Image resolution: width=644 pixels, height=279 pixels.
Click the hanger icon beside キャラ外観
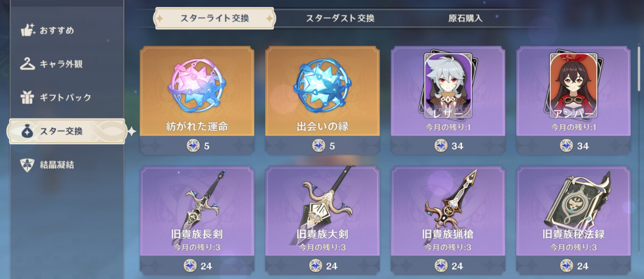click(x=27, y=64)
